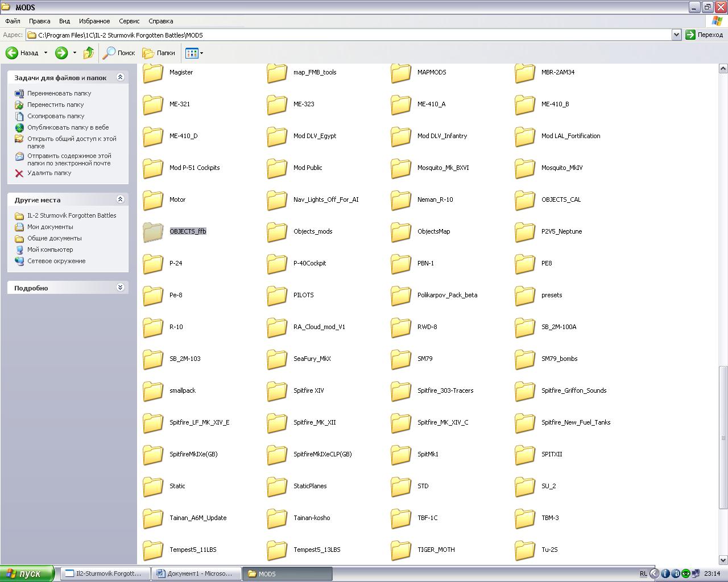Collapse the Другие места panel

tap(120, 199)
